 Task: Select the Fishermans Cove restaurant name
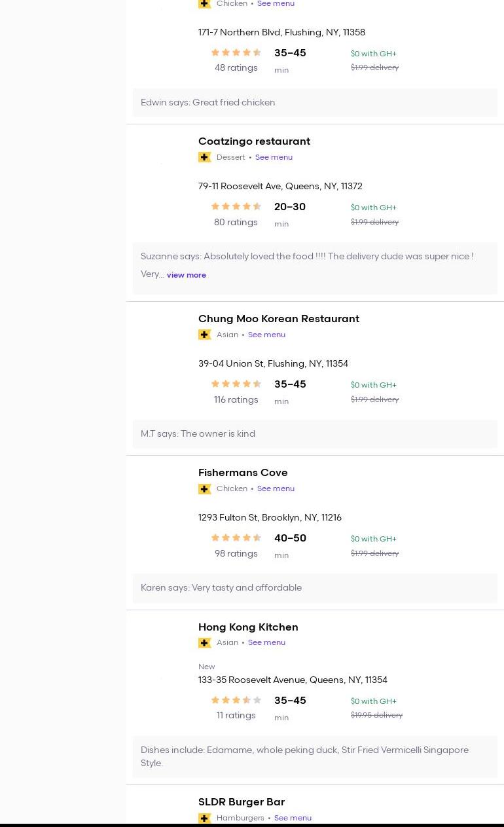(x=243, y=473)
